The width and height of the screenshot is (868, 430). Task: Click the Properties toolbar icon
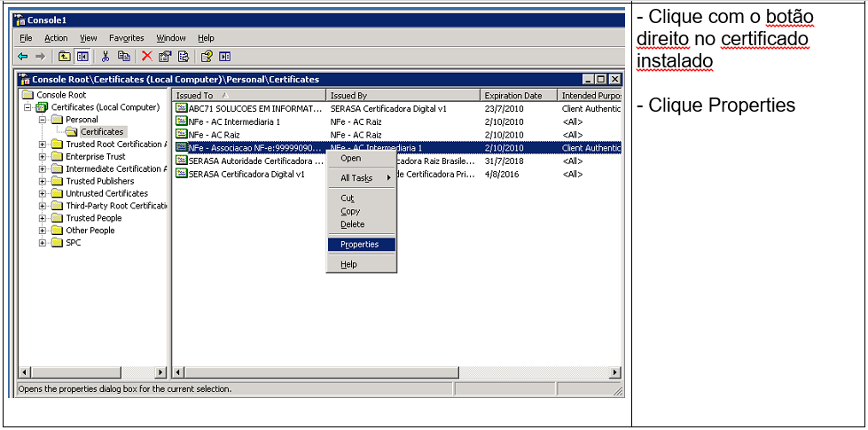(x=165, y=56)
